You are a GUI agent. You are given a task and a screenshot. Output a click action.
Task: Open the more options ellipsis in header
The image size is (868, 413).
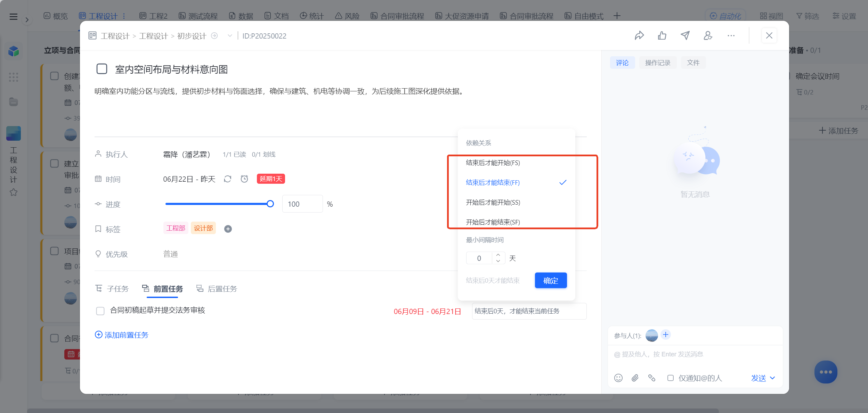731,35
